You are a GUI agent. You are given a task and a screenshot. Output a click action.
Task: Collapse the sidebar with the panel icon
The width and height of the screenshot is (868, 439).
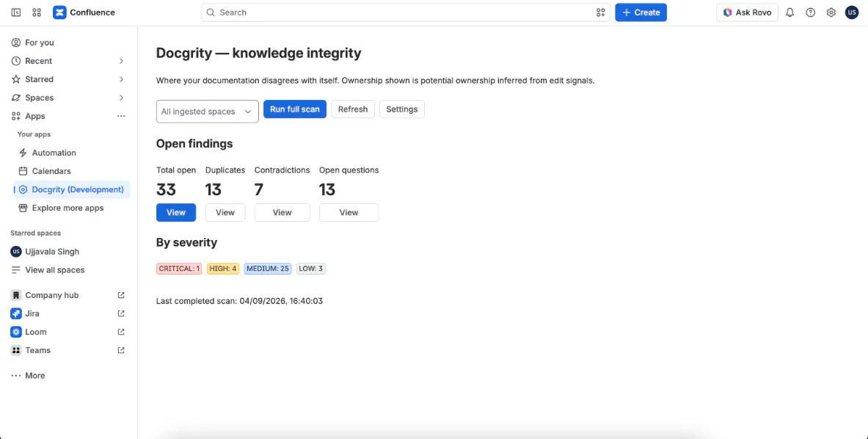pyautogui.click(x=16, y=12)
